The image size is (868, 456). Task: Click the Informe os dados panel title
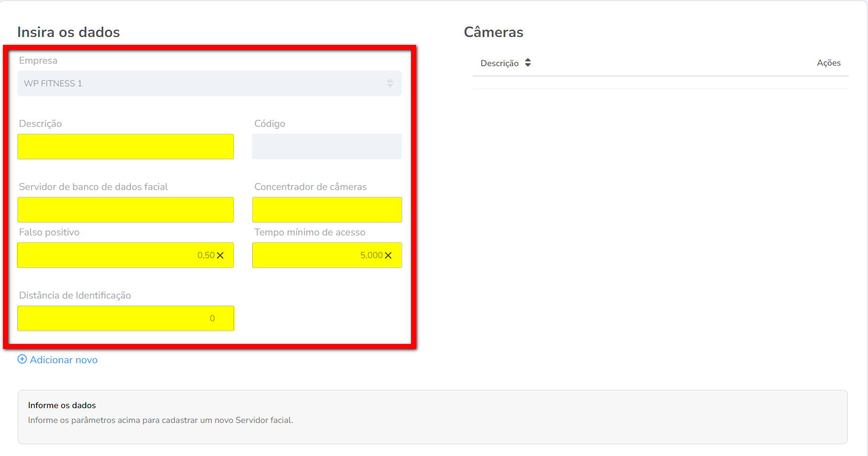click(62, 405)
